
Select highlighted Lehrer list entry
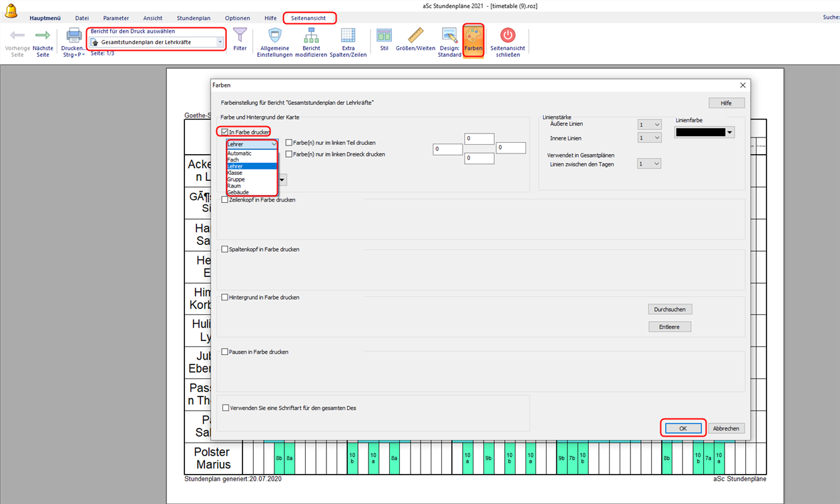pos(251,166)
